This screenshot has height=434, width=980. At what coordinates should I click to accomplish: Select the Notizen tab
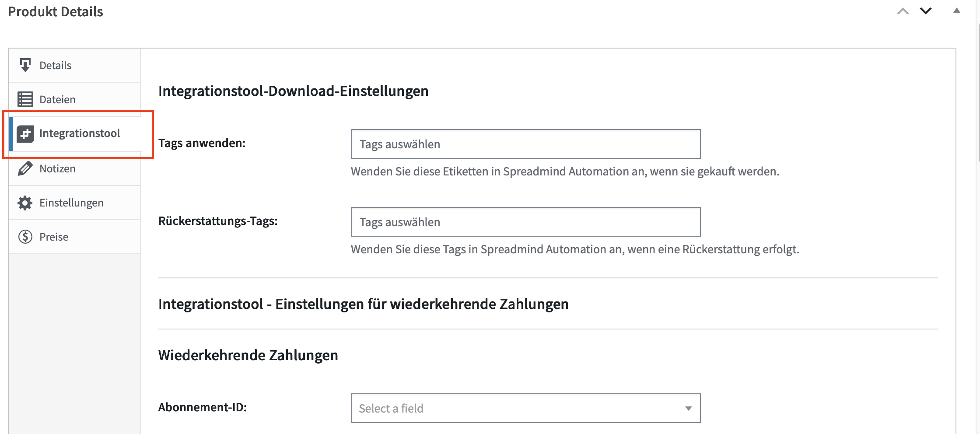57,168
